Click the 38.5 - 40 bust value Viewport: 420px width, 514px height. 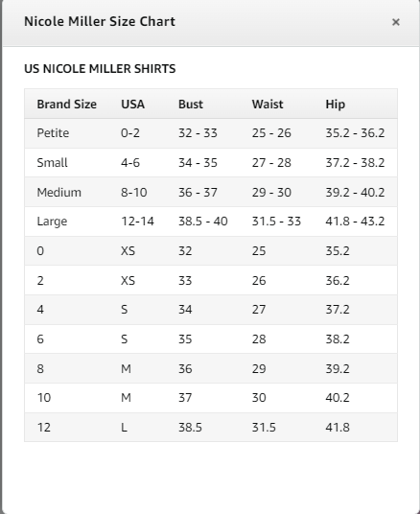[x=203, y=222]
